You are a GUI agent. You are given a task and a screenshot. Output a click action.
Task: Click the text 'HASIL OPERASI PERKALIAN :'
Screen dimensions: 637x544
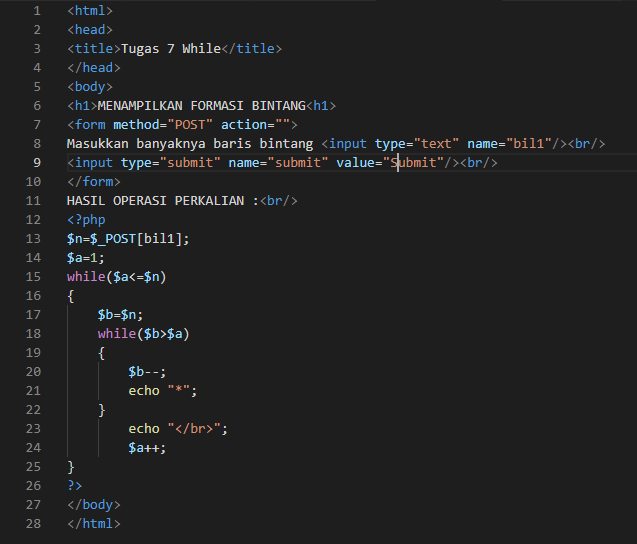pos(163,201)
